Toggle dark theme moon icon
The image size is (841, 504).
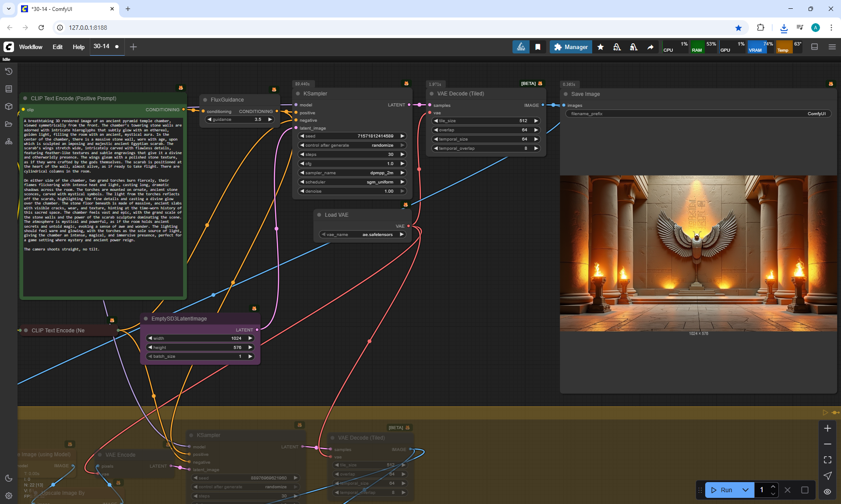[9, 478]
